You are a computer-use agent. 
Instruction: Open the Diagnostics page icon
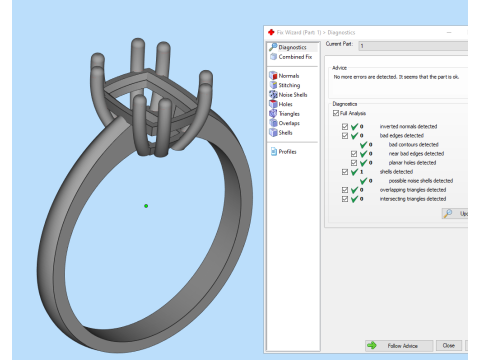pyautogui.click(x=273, y=47)
